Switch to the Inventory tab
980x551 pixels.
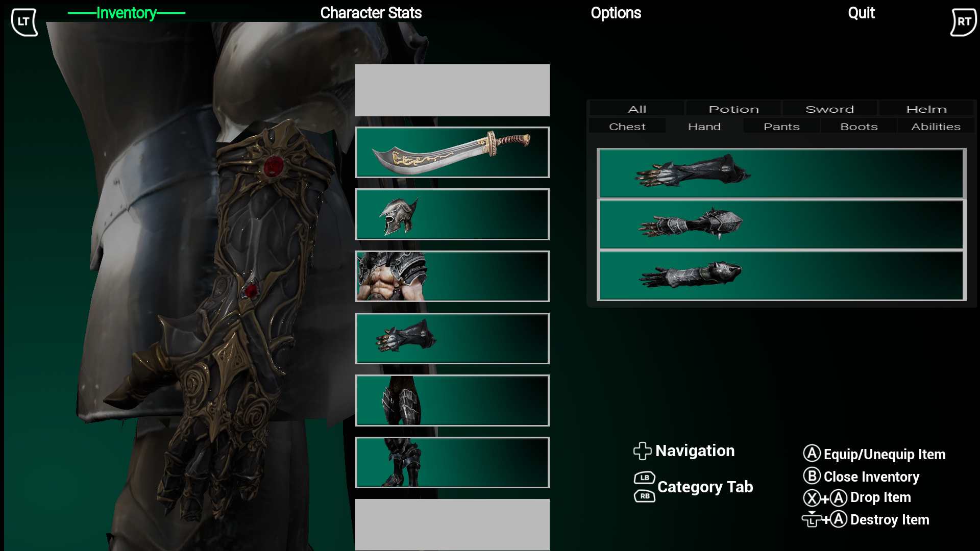point(126,13)
